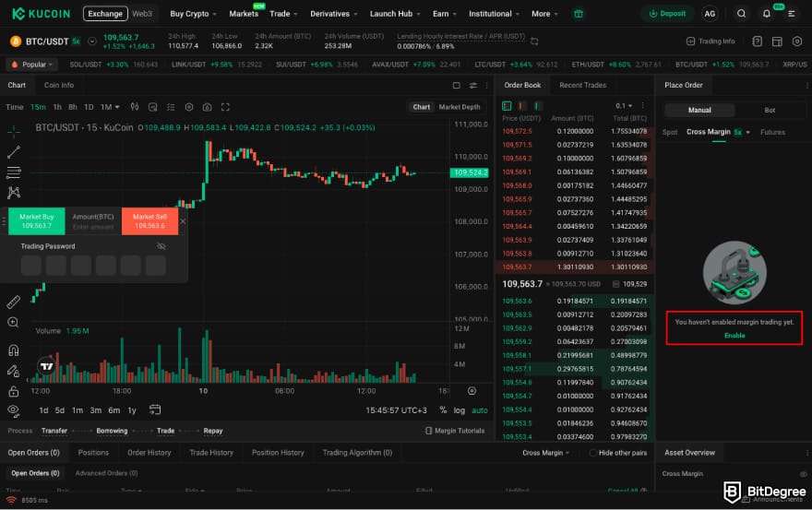Toggle log scale on chart
Viewport: 812px width, 510px height.
click(460, 410)
